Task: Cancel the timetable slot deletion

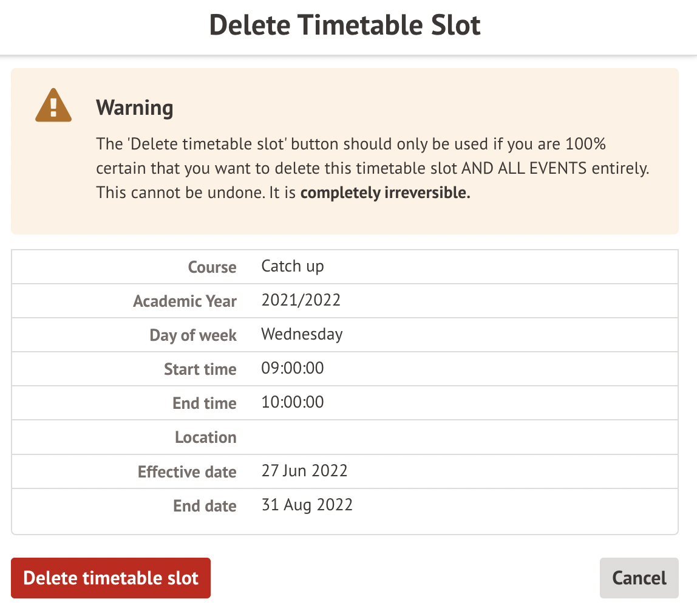Action: point(639,578)
